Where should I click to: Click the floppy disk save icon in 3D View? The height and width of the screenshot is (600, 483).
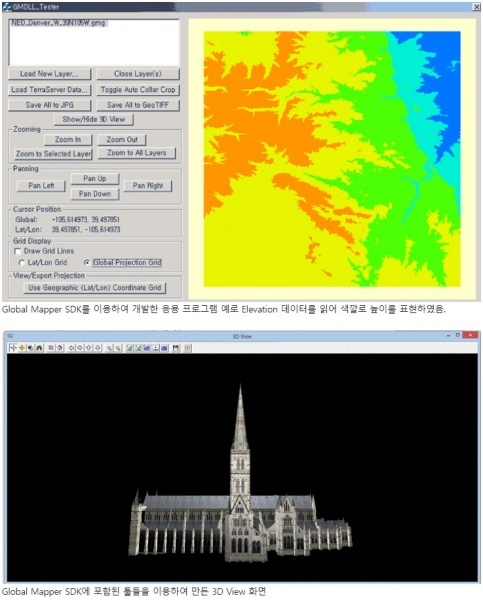[175, 348]
